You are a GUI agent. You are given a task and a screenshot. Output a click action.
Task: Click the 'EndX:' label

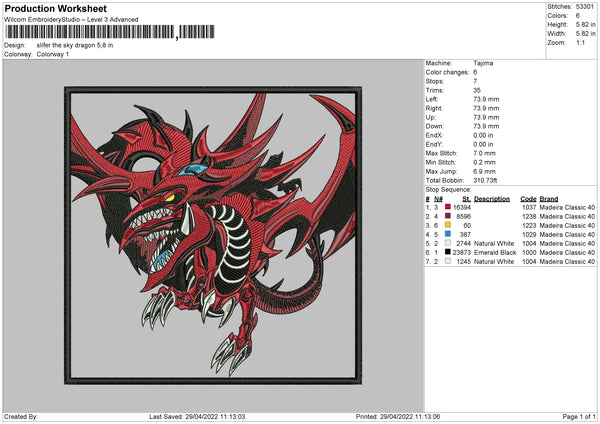point(434,135)
